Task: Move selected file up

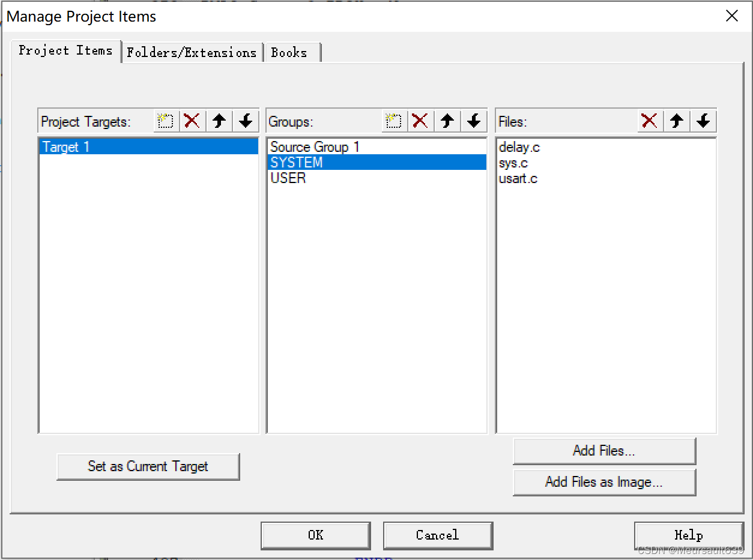Action: pos(677,121)
